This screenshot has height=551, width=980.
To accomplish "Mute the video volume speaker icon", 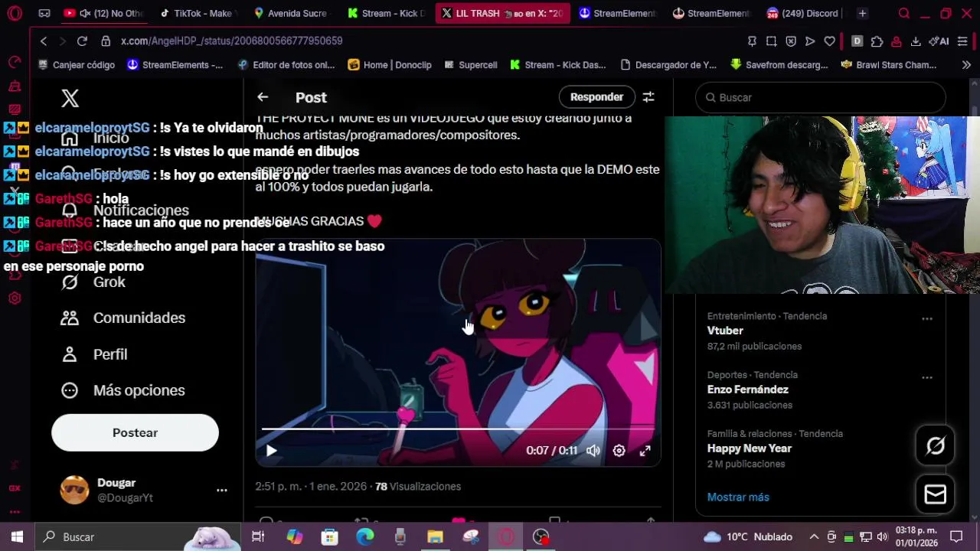I will pyautogui.click(x=593, y=451).
